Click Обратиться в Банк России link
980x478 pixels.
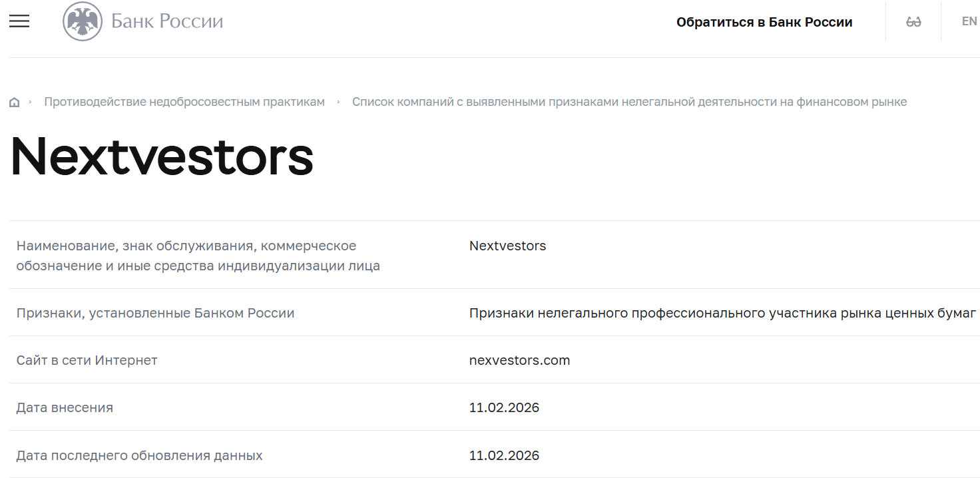coord(764,21)
